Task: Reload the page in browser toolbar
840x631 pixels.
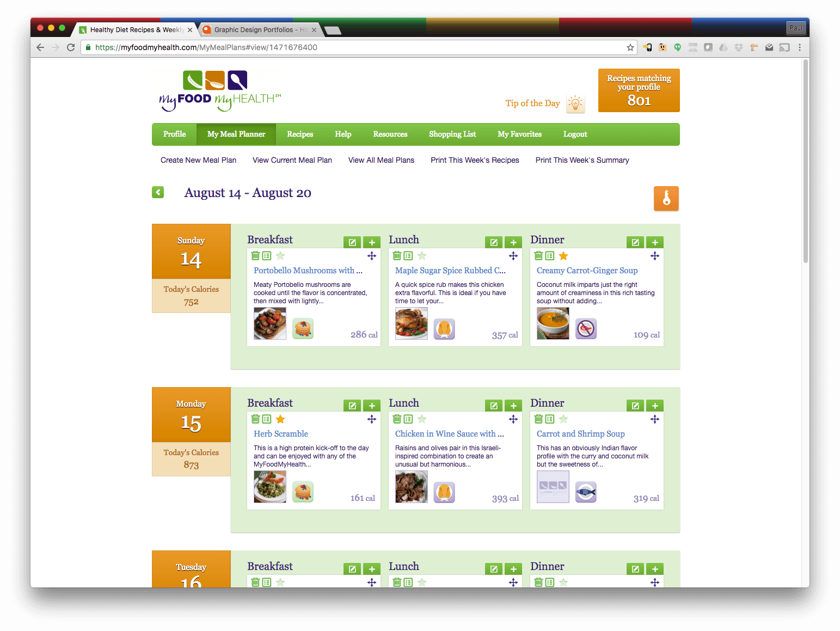Action: pyautogui.click(x=70, y=47)
